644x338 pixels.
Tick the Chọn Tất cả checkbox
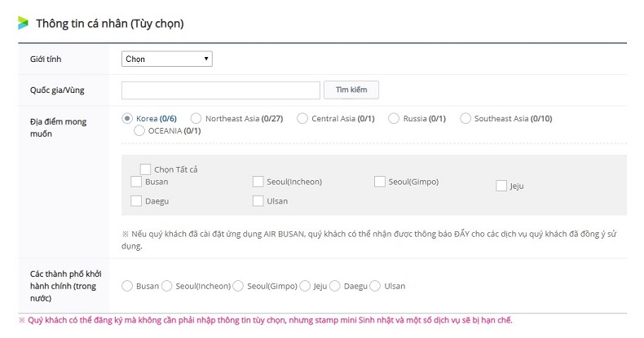pos(145,169)
